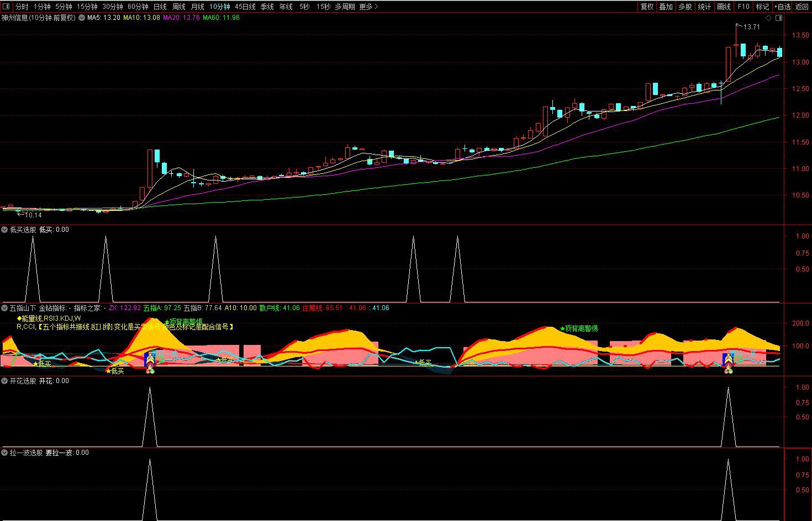
Task: Click the 开花选股 indicator name
Action: click(23, 381)
